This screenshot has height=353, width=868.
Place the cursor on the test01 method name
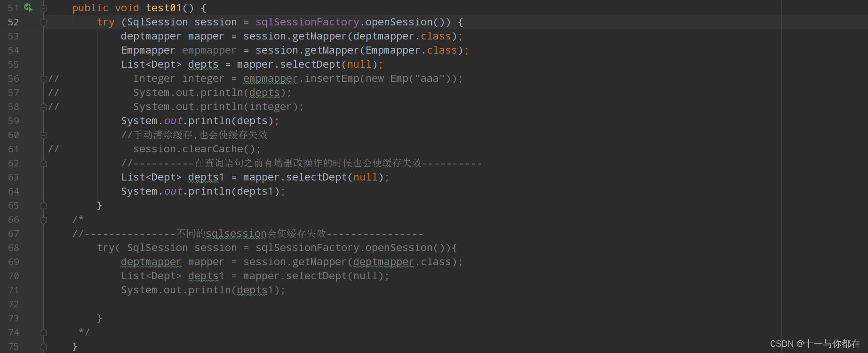[x=164, y=8]
